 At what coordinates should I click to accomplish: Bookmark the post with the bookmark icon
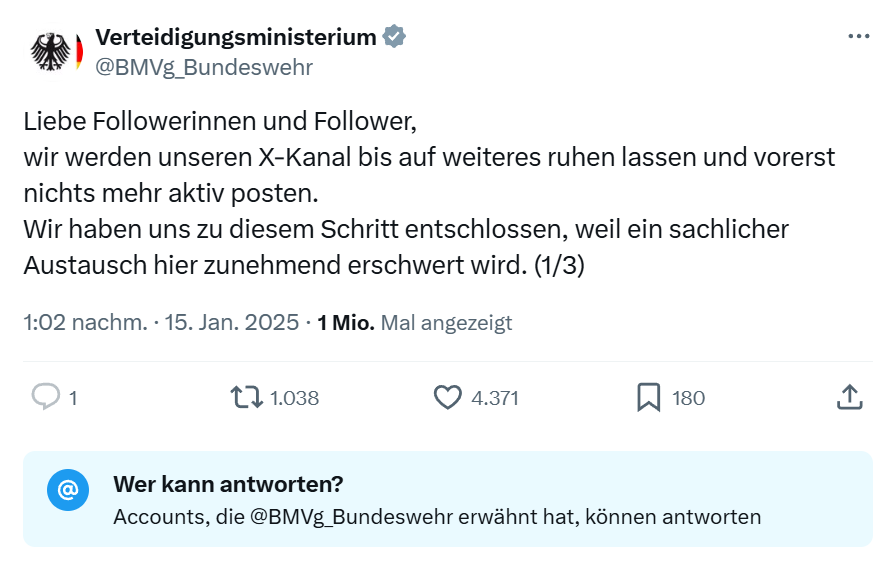coord(648,397)
